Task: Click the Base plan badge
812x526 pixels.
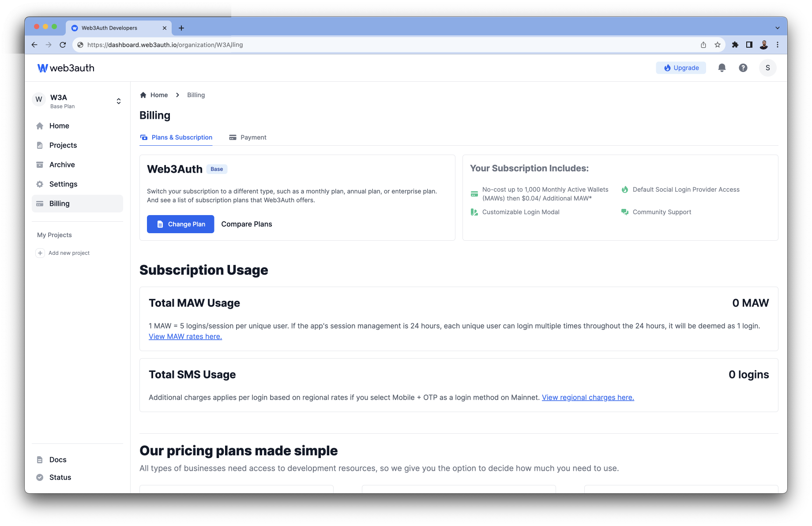Action: (x=217, y=169)
